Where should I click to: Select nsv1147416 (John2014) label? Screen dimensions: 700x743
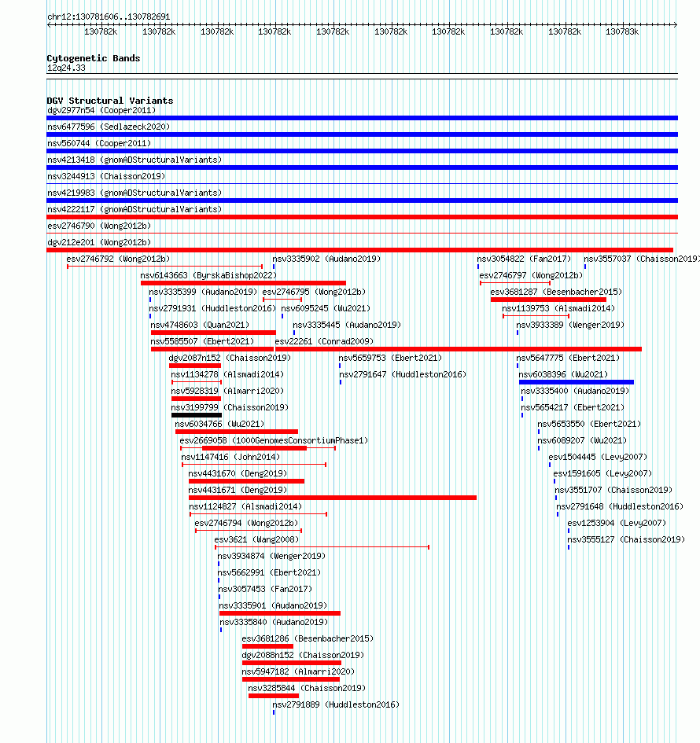tap(230, 458)
